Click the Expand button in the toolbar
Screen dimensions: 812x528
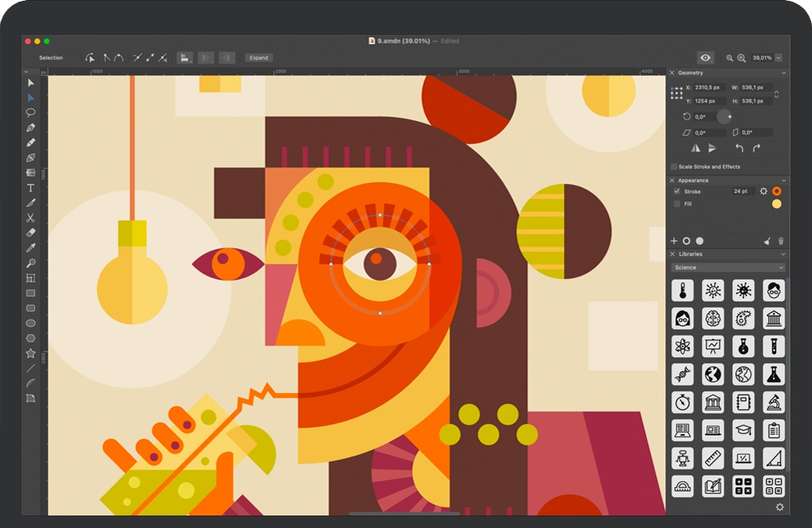point(258,58)
